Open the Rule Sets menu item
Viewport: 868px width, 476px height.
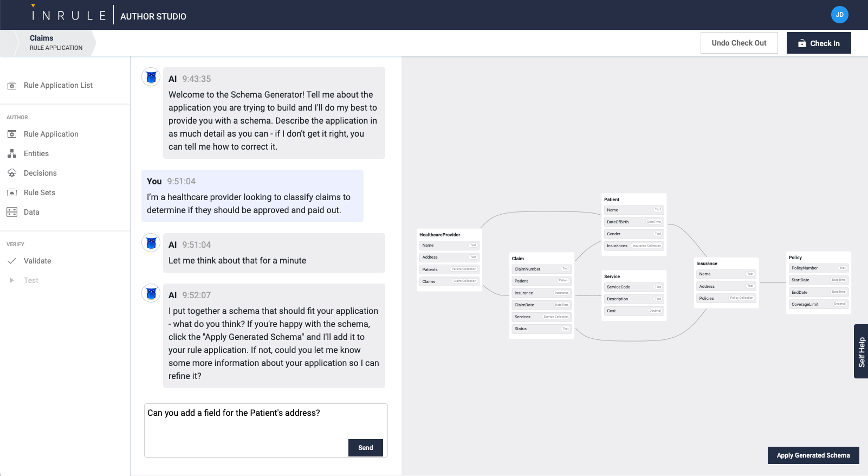click(40, 192)
